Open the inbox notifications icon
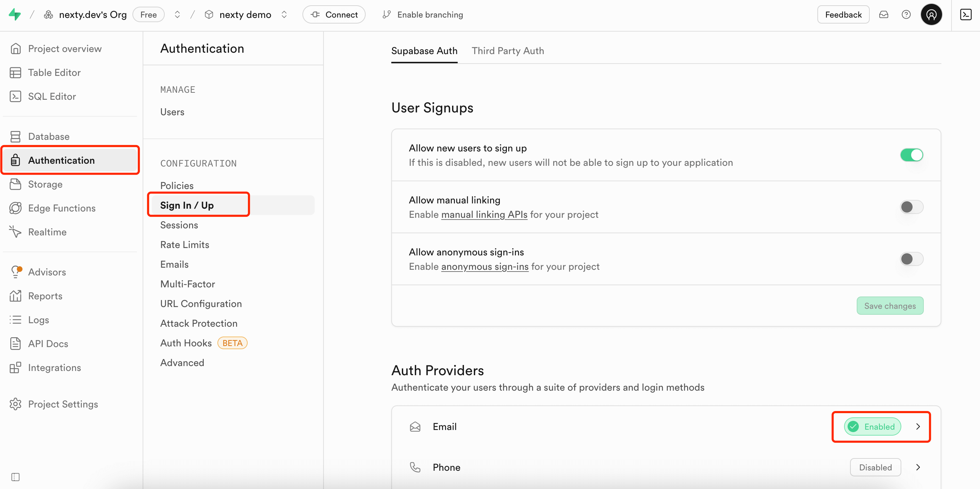Viewport: 980px width, 489px height. pyautogui.click(x=883, y=14)
